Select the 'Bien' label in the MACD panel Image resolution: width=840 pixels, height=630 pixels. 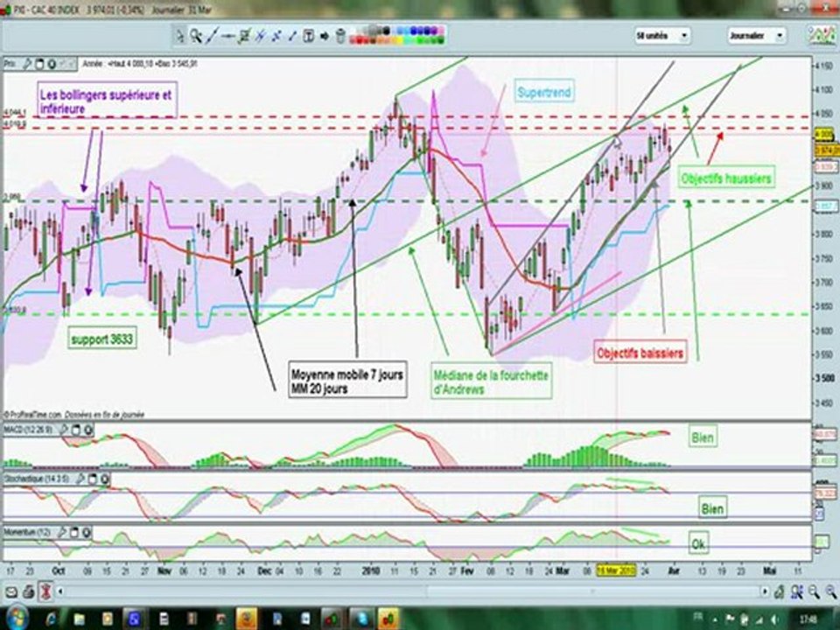(703, 437)
